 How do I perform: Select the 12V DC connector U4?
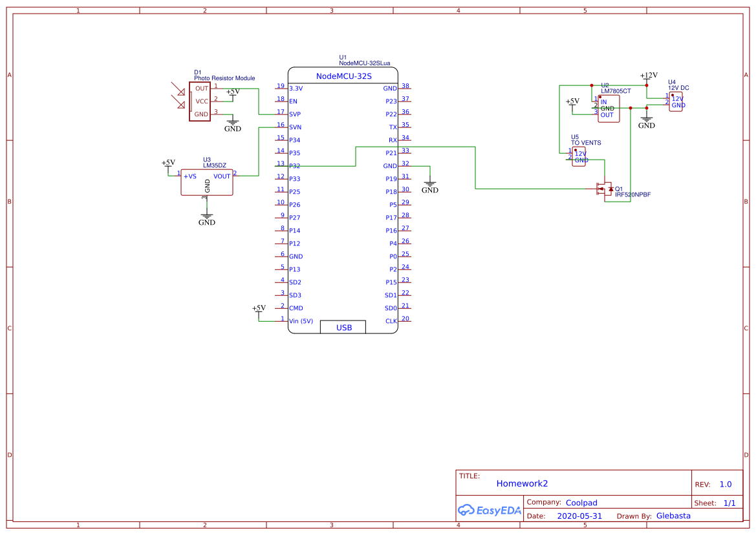(x=676, y=101)
